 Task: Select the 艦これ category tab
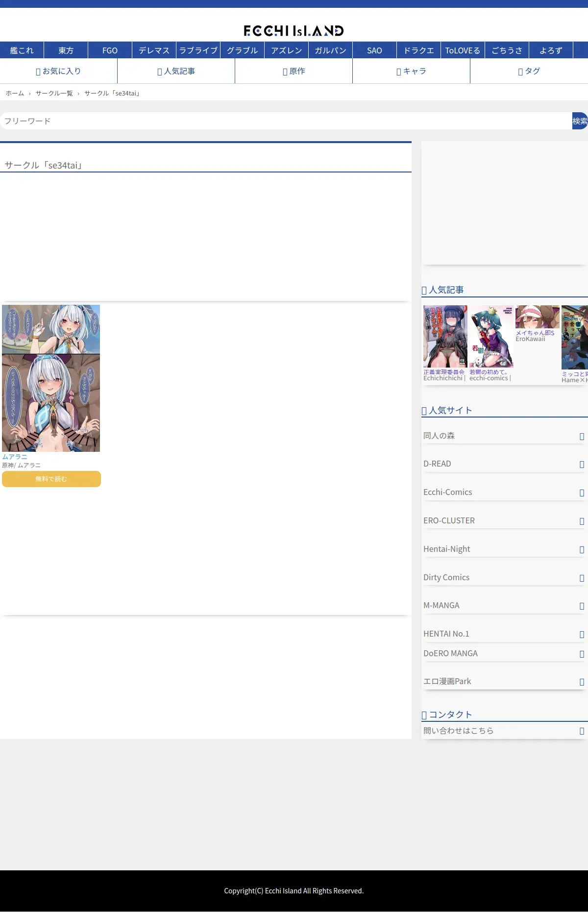[x=22, y=50]
